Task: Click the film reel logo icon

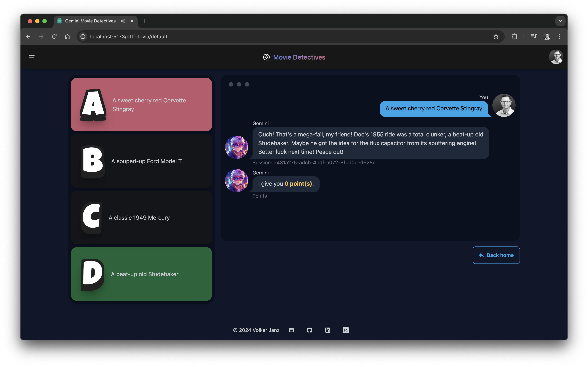Action: [x=266, y=57]
